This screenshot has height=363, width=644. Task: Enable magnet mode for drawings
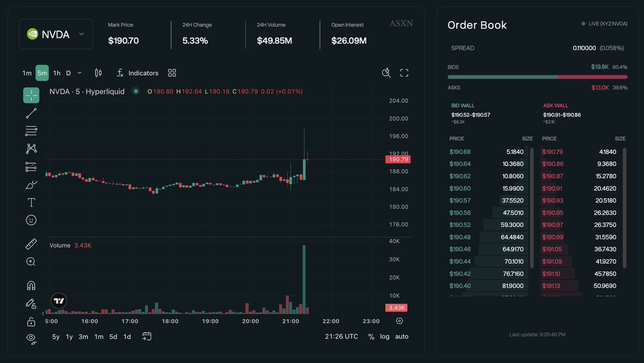point(31,285)
